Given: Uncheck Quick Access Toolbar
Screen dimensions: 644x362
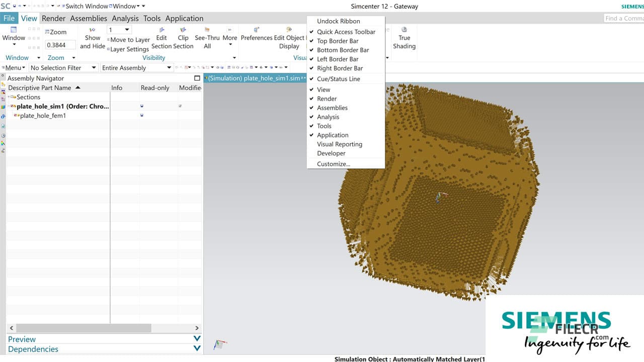Looking at the screenshot, I should [345, 32].
